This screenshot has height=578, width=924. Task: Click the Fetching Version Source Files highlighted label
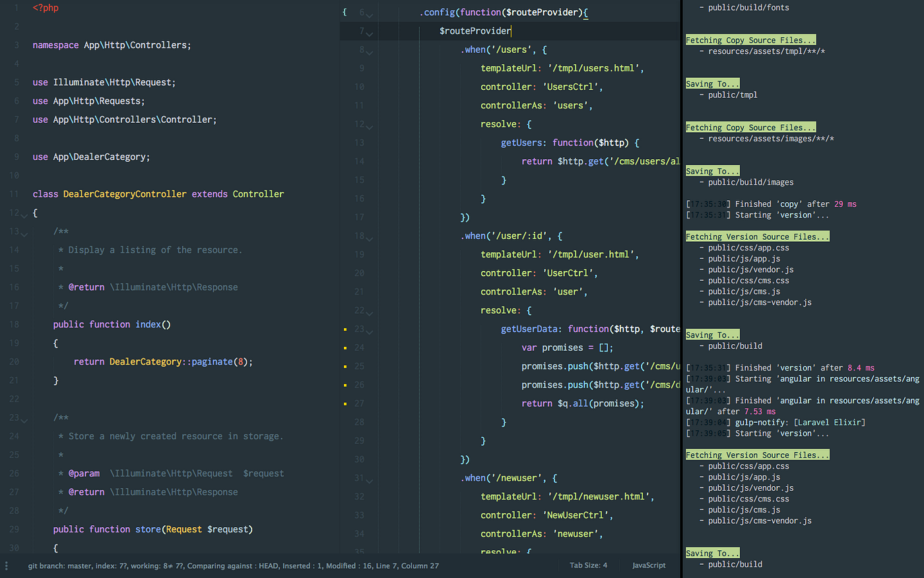[757, 236]
